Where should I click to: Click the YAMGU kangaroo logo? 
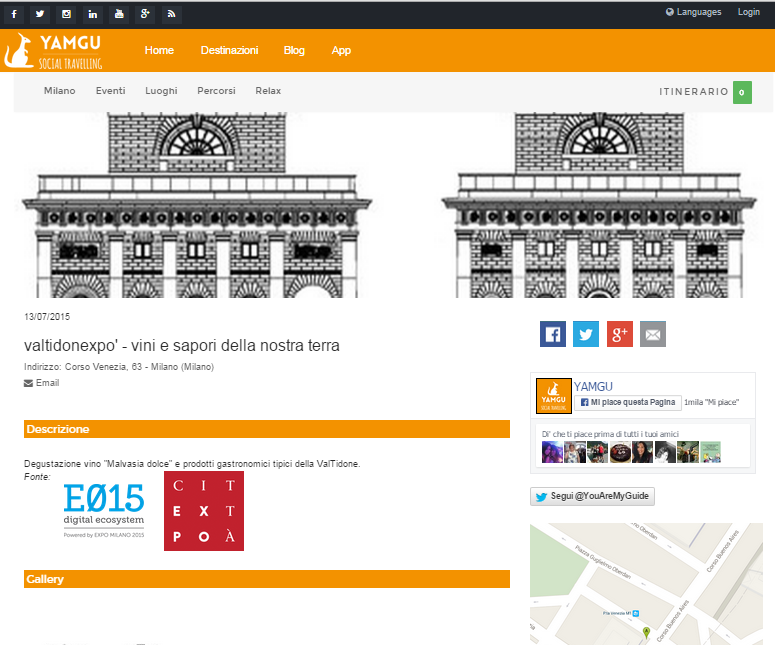click(x=53, y=51)
